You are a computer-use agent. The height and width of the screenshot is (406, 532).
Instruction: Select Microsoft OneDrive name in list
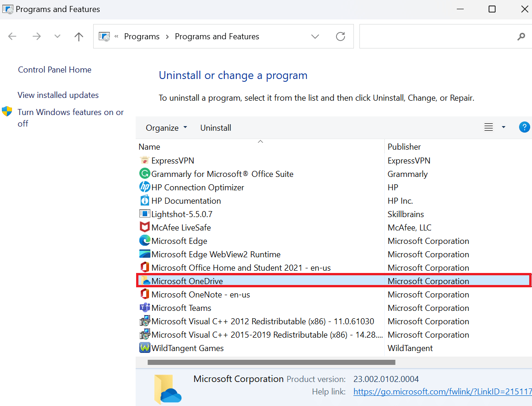click(x=187, y=281)
